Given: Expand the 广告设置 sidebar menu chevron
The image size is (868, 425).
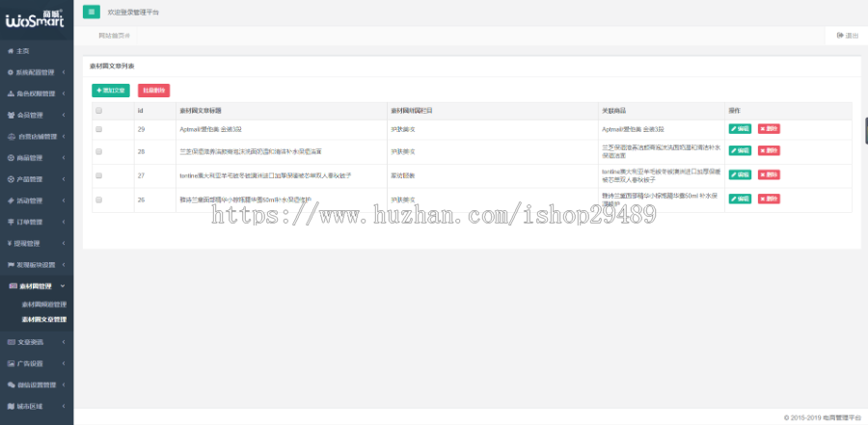Looking at the screenshot, I should point(64,363).
